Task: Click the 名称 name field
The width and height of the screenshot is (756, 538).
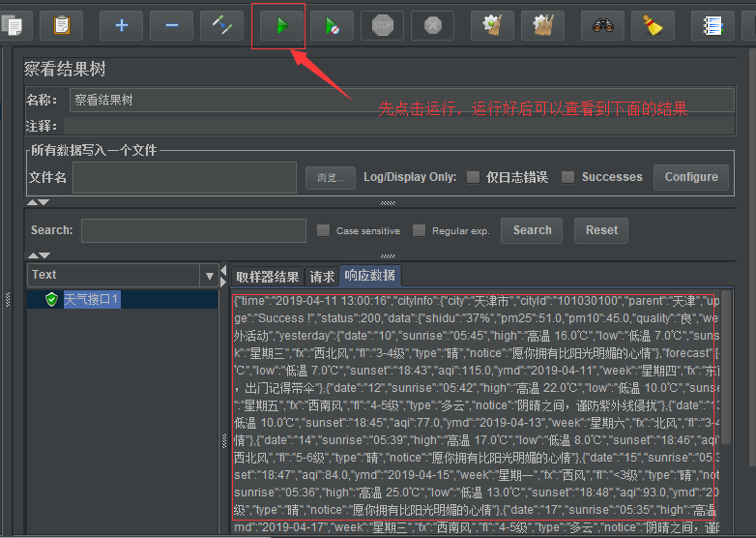Action: [x=401, y=100]
